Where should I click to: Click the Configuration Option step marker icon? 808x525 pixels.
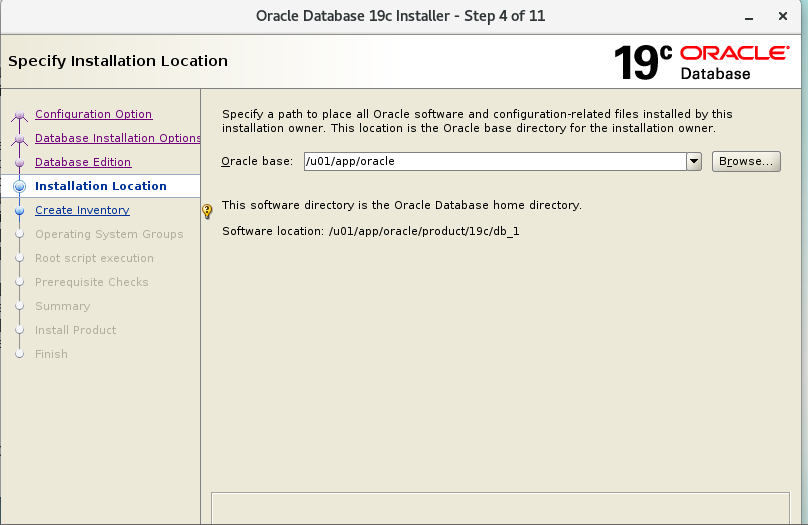coord(20,115)
